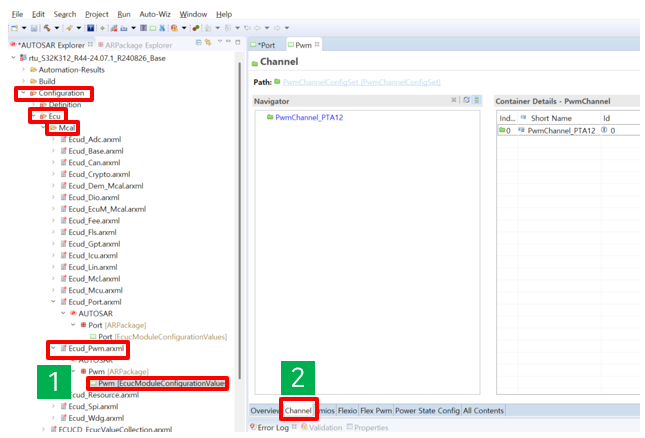Click the Navigator delete (X) icon
This screenshot has height=438, width=645.
[454, 100]
